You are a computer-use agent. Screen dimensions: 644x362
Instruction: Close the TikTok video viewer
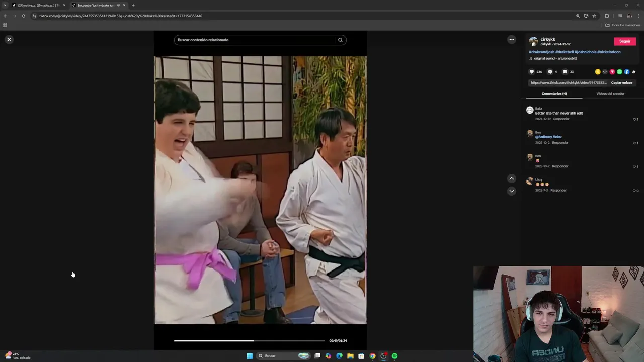tap(9, 39)
